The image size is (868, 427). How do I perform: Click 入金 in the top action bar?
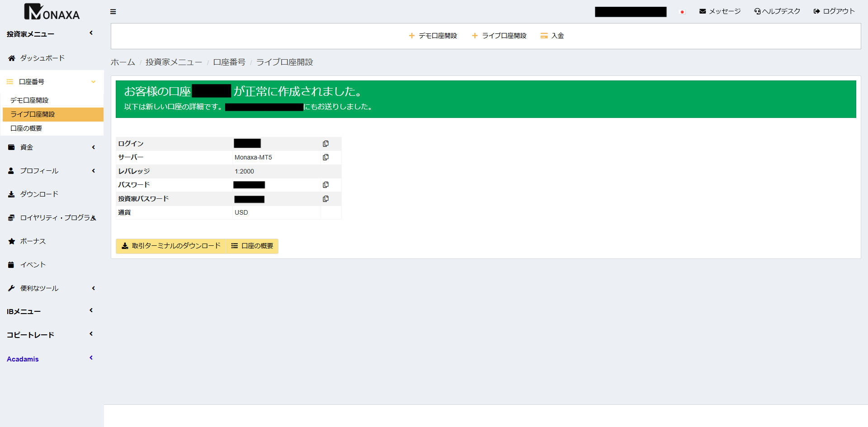tap(552, 36)
